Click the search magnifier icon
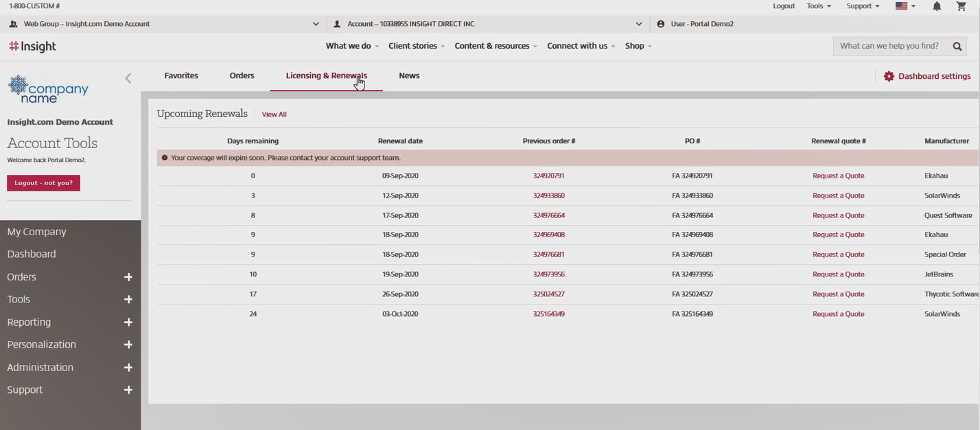Viewport: 980px width, 430px height. [x=957, y=46]
